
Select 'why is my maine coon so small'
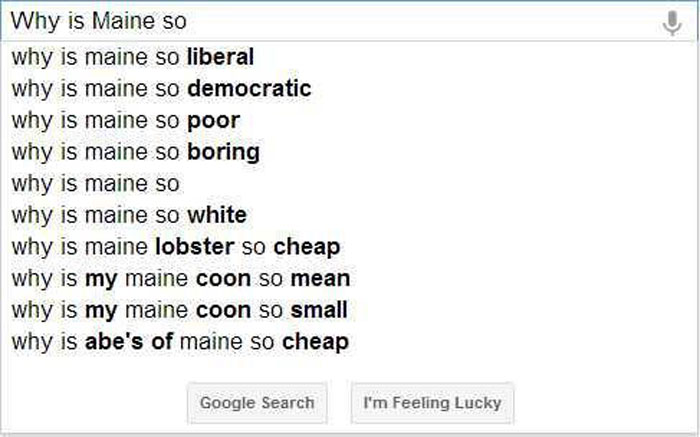pos(349,311)
